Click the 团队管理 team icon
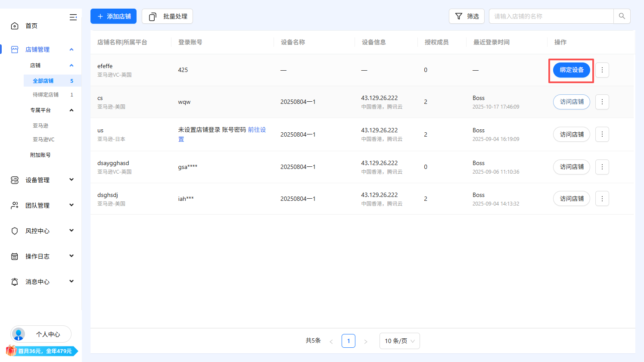 pos(14,205)
